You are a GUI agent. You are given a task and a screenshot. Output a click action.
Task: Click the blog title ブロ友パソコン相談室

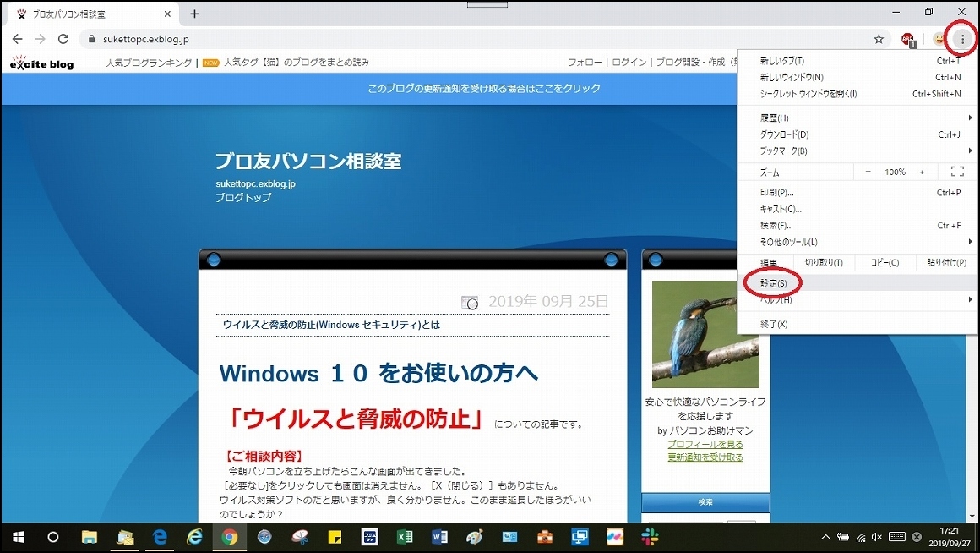(308, 162)
